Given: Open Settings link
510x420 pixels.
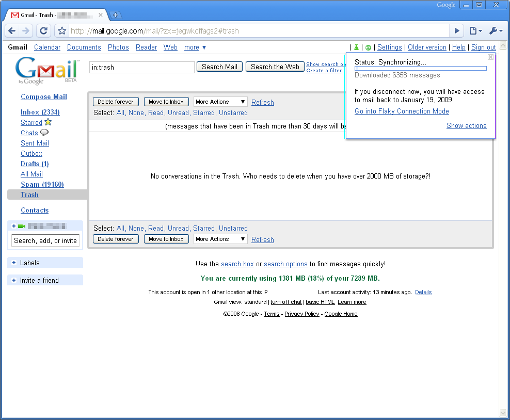Looking at the screenshot, I should [x=389, y=47].
